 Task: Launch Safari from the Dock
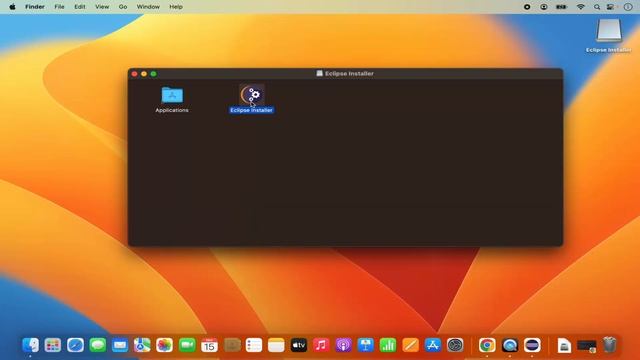(x=76, y=345)
